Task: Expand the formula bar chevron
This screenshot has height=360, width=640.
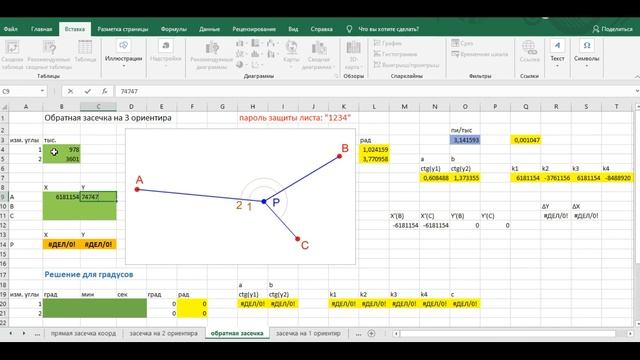Action: pyautogui.click(x=638, y=91)
